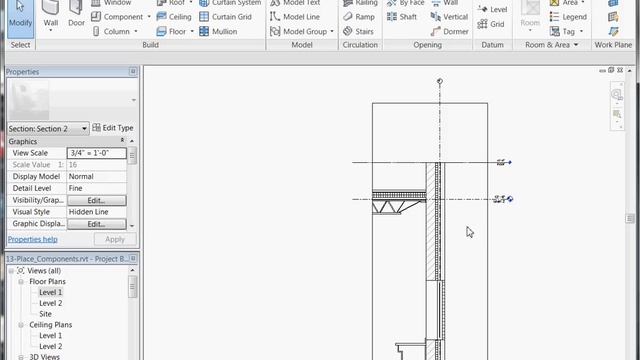Select the Component tool
This screenshot has height=360, width=640.
(x=118, y=17)
